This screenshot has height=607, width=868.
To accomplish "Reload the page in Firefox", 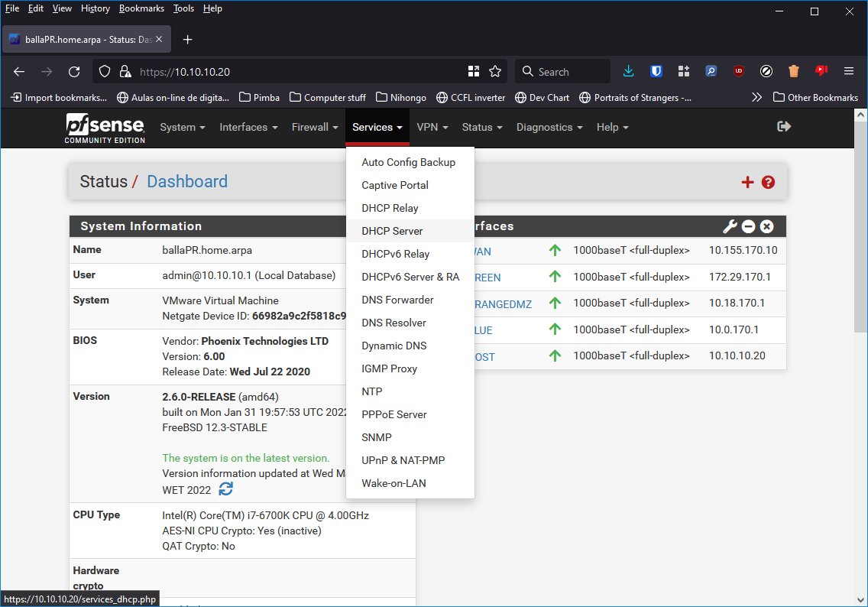I will 74,72.
